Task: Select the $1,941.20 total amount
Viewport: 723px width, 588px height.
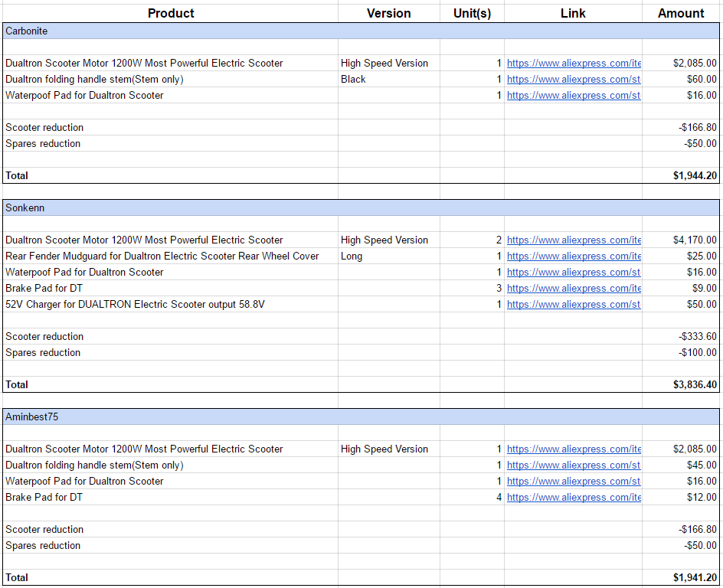Action: pyautogui.click(x=695, y=577)
